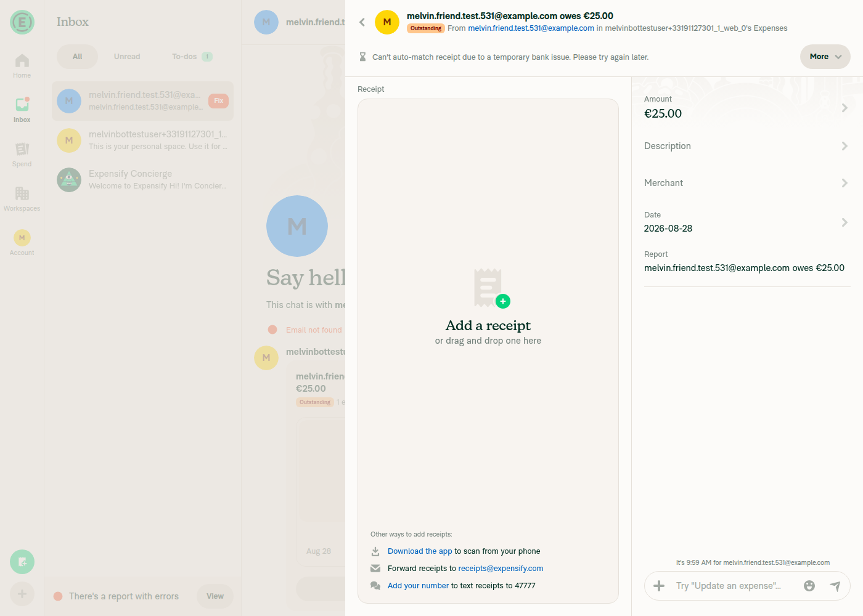This screenshot has height=616, width=863.
Task: Open the Report field showing owes €25.00
Action: click(x=747, y=262)
